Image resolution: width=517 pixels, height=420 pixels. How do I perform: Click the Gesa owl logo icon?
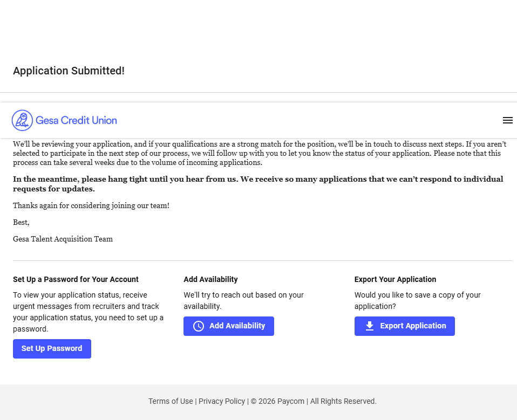22,120
